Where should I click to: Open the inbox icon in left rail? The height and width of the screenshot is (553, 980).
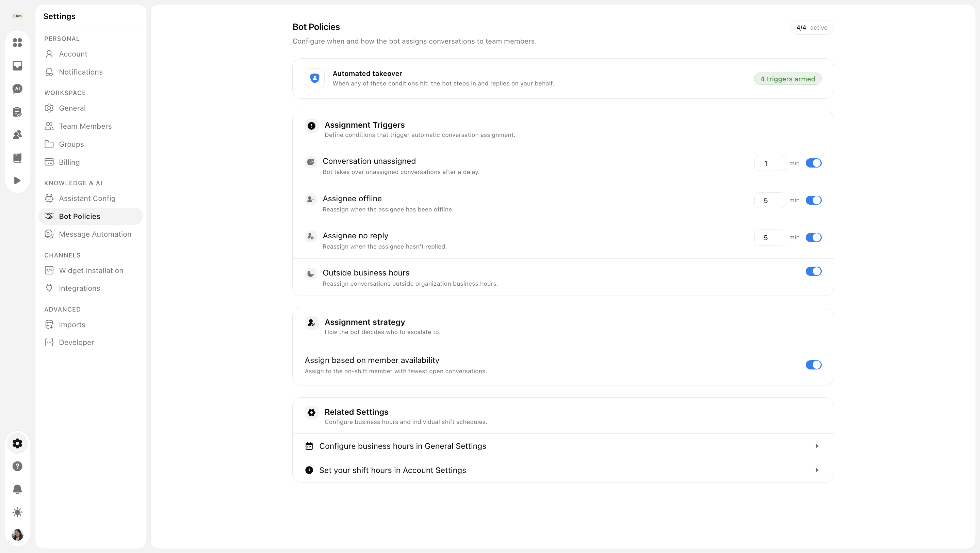[17, 65]
